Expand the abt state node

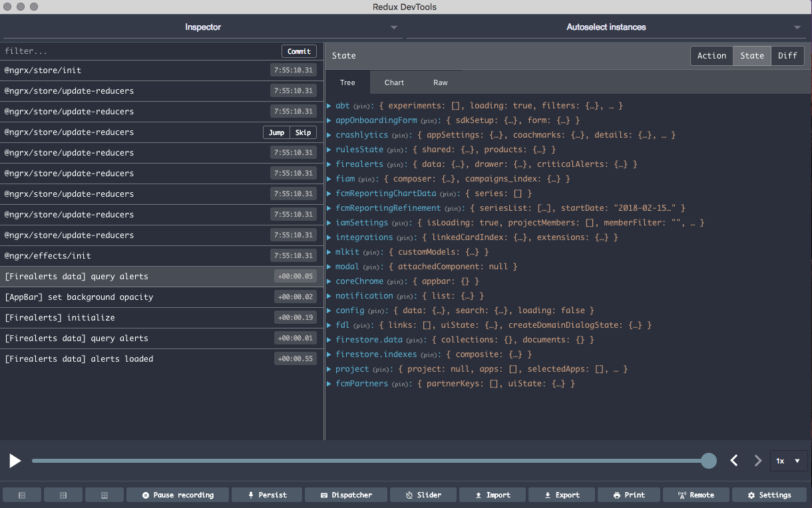pyautogui.click(x=329, y=106)
